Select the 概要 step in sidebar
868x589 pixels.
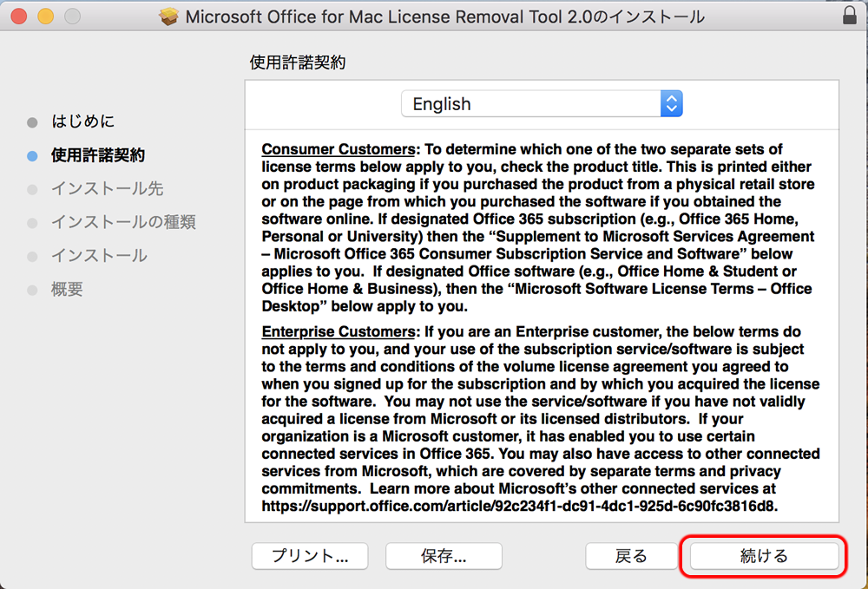click(67, 289)
